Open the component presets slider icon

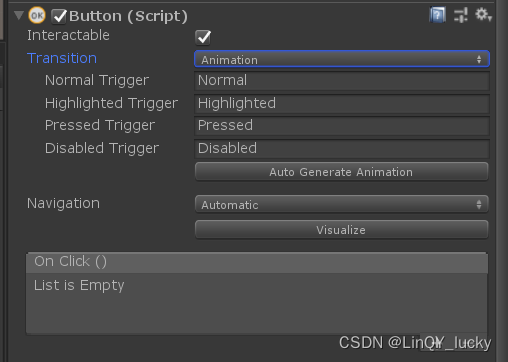(461, 15)
